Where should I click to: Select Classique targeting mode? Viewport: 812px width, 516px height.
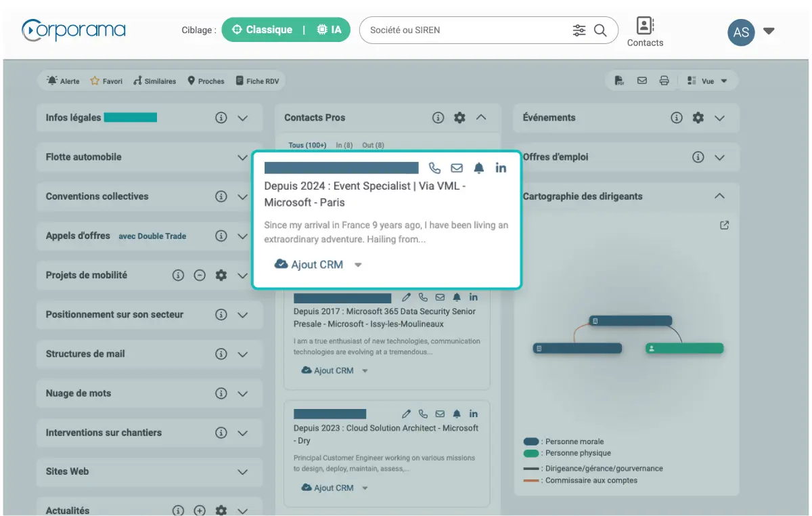tap(262, 30)
